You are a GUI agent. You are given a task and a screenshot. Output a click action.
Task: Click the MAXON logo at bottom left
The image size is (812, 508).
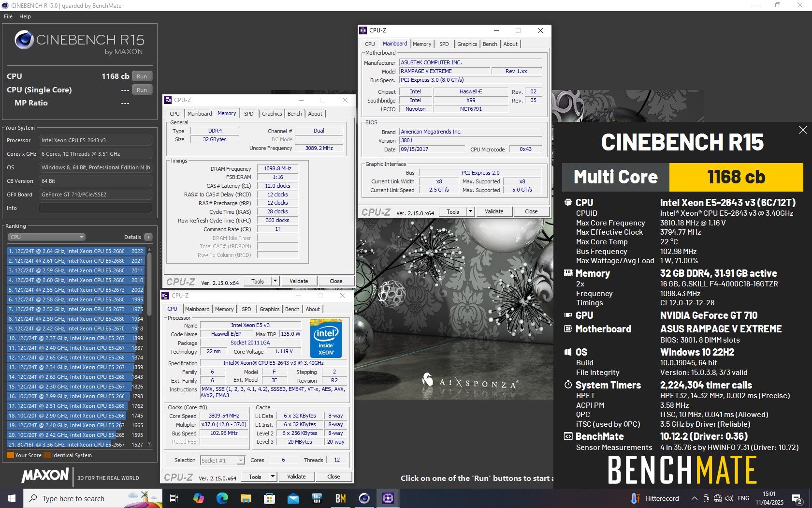coord(45,476)
